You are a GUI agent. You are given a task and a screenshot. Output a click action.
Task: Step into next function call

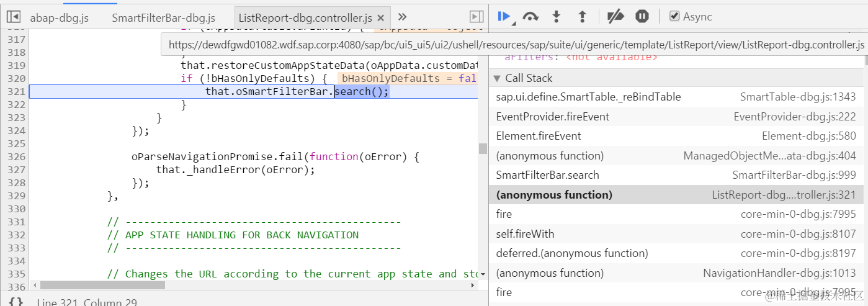point(556,17)
